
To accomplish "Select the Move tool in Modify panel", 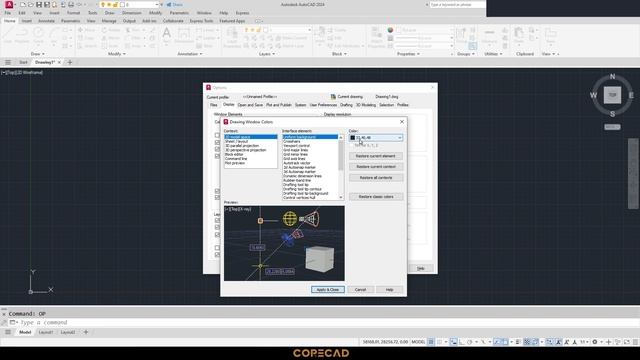I will click(x=86, y=30).
